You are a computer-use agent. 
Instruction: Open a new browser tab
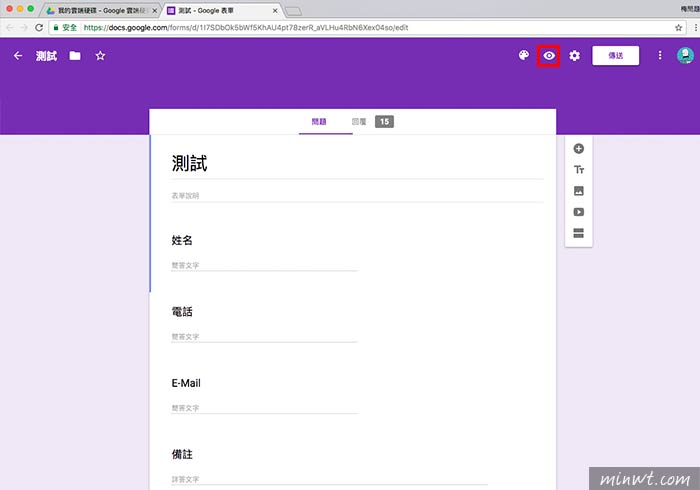(293, 11)
